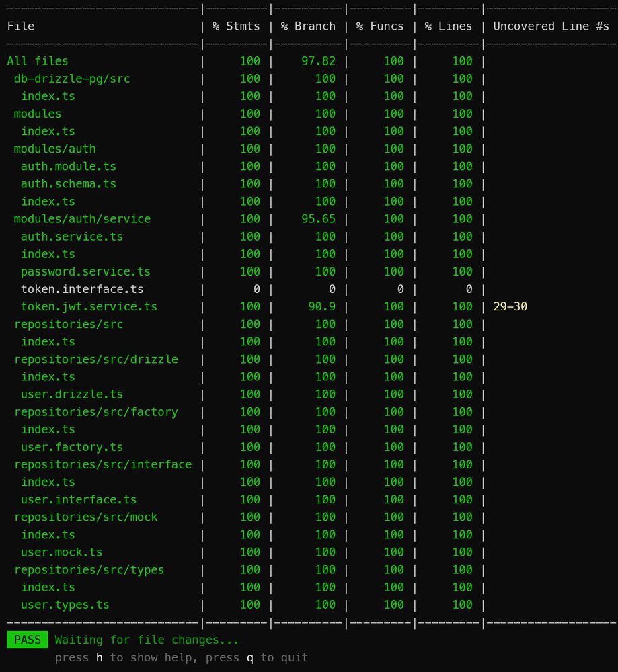
Task: Click user.interface.ts file name
Action: (79, 500)
